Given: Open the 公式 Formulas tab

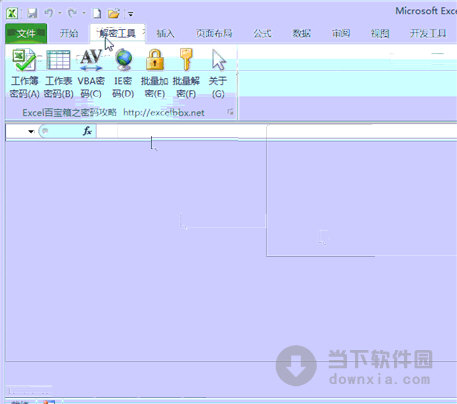Looking at the screenshot, I should tap(262, 33).
